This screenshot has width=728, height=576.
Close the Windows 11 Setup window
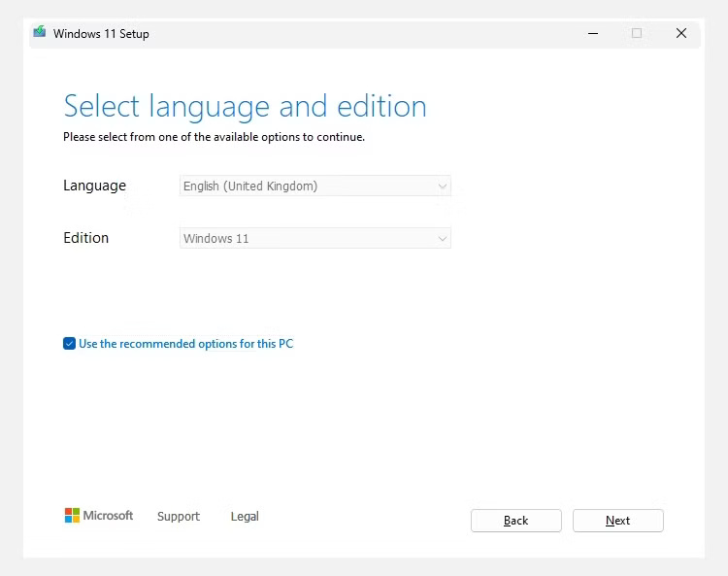tap(681, 33)
